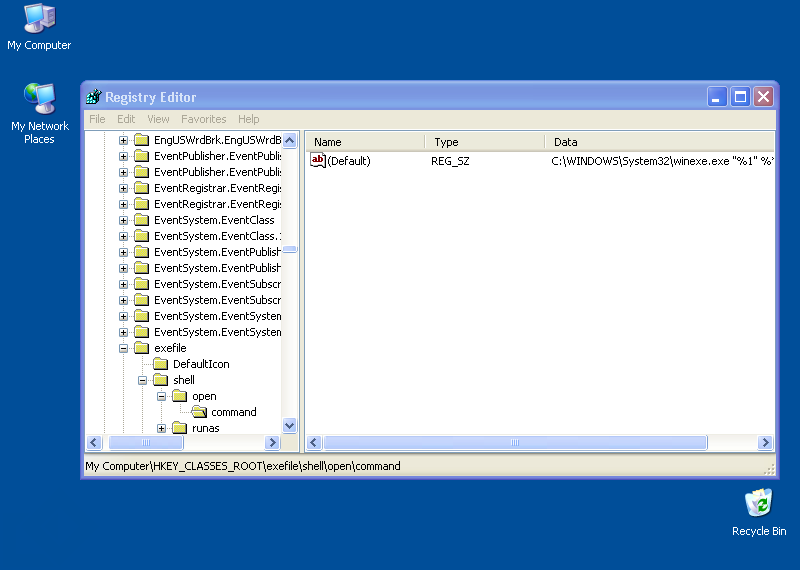The width and height of the screenshot is (800, 570).
Task: Click the Registry Editor title bar icon
Action: pyautogui.click(x=94, y=96)
